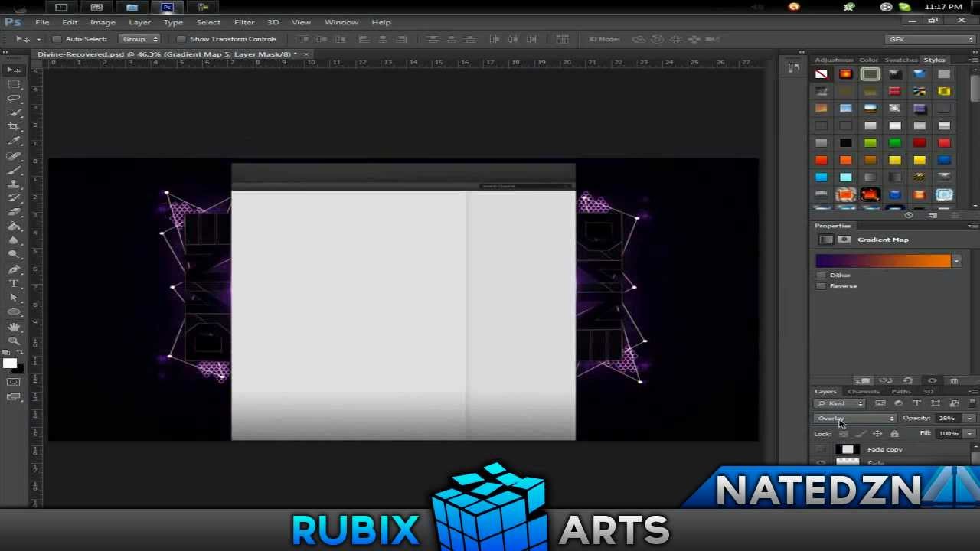Filter layers by type layers
This screenshot has height=551, width=980.
pos(917,403)
